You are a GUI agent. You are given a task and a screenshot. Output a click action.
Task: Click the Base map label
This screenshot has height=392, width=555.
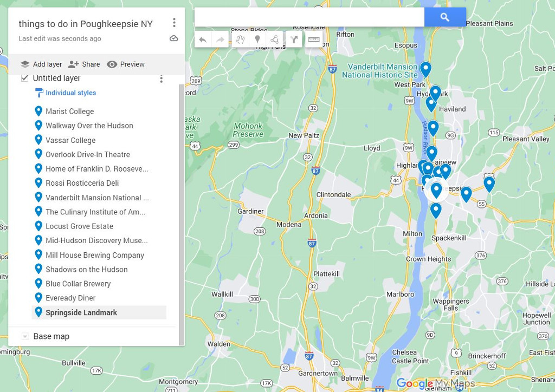coord(51,337)
